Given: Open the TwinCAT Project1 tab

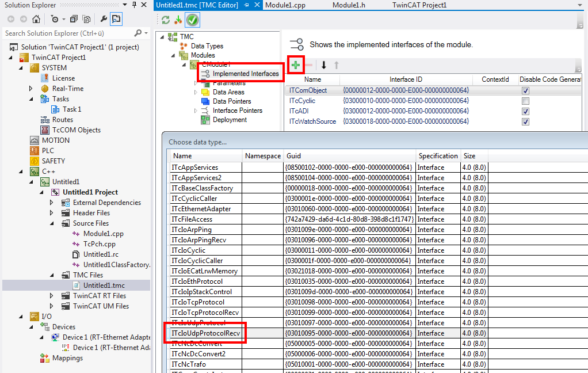Looking at the screenshot, I should tap(419, 5).
